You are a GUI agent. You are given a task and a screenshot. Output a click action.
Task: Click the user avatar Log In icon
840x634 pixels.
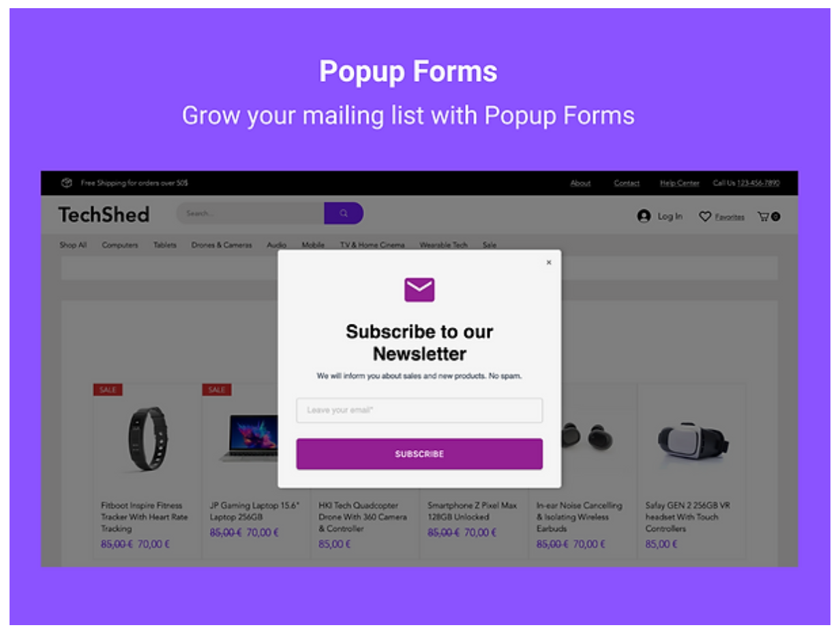point(644,216)
